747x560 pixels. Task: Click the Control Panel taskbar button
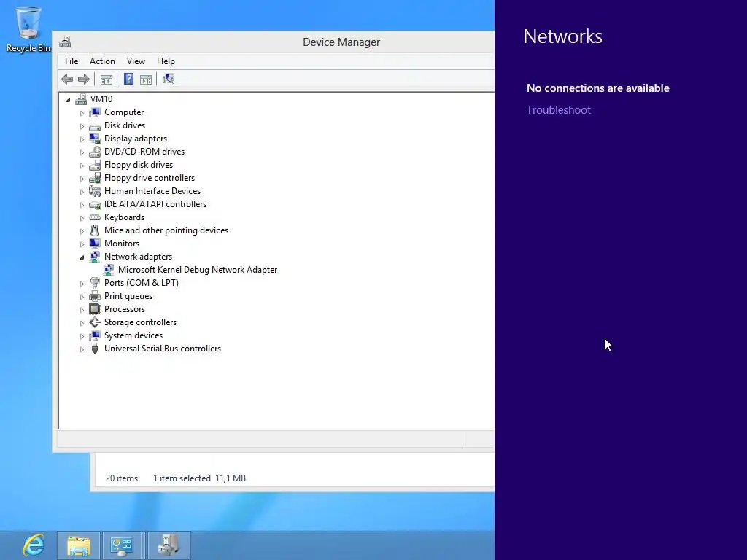122,545
